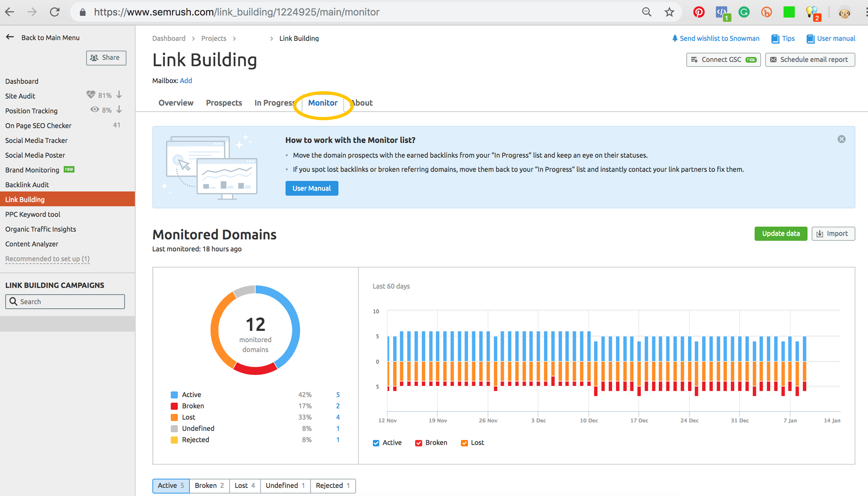Screen dimensions: 868x496
Task: Click the Position Tracking eye icon
Action: [x=94, y=109]
